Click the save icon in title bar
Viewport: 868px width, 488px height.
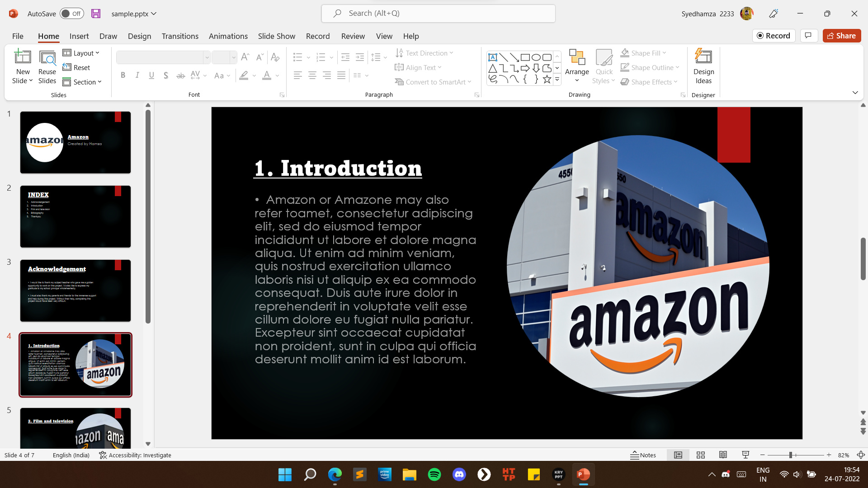(x=96, y=14)
